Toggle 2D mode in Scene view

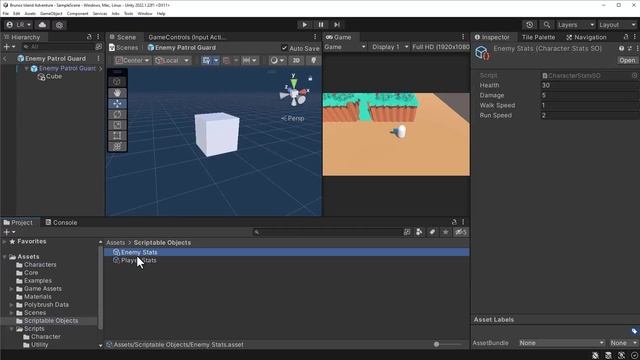[296, 60]
